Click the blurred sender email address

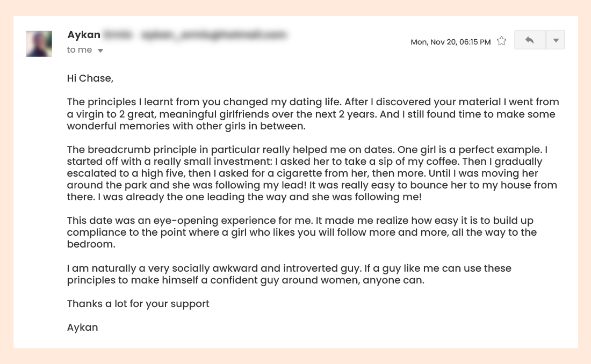click(212, 35)
